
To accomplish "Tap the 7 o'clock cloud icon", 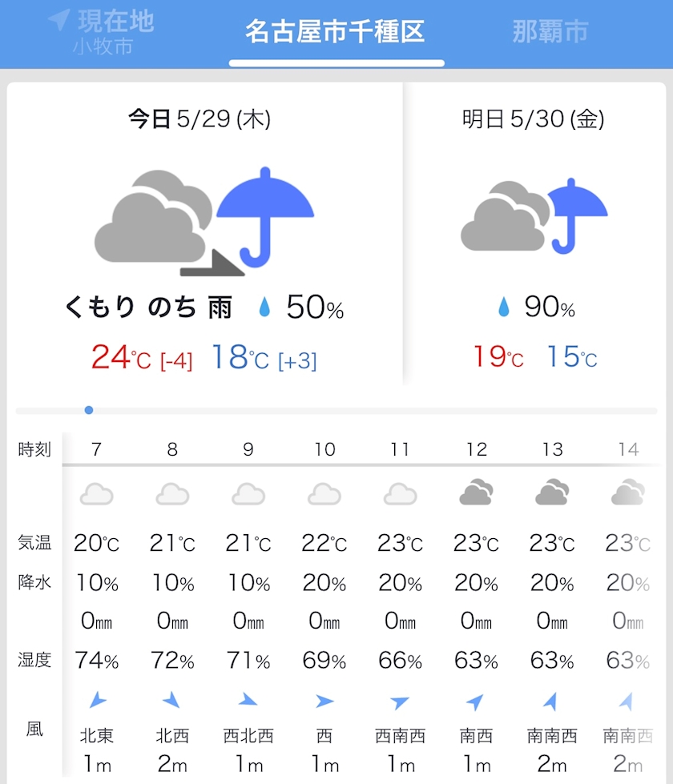I will [97, 494].
